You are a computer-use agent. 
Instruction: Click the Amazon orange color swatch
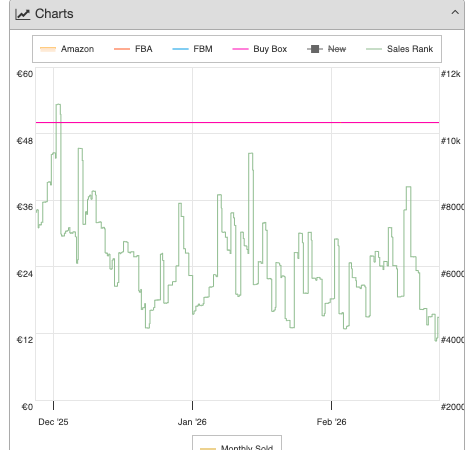(x=48, y=49)
